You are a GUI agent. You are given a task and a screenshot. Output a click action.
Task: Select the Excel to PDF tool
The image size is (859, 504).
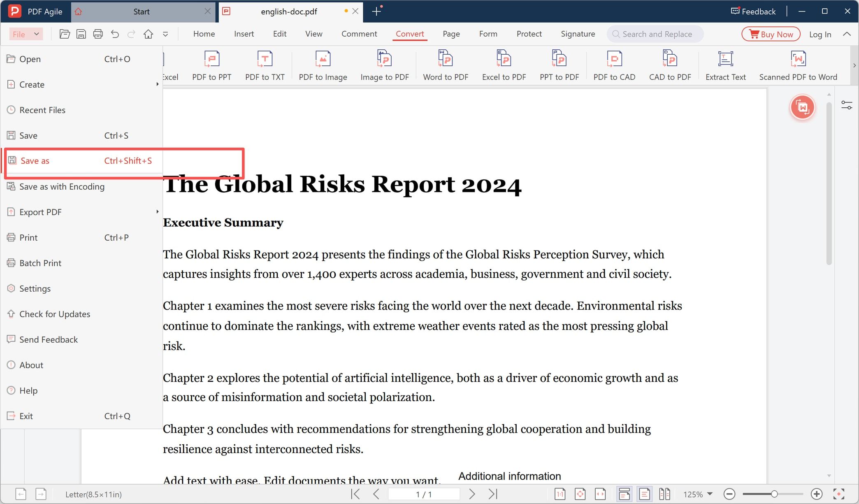click(x=504, y=65)
